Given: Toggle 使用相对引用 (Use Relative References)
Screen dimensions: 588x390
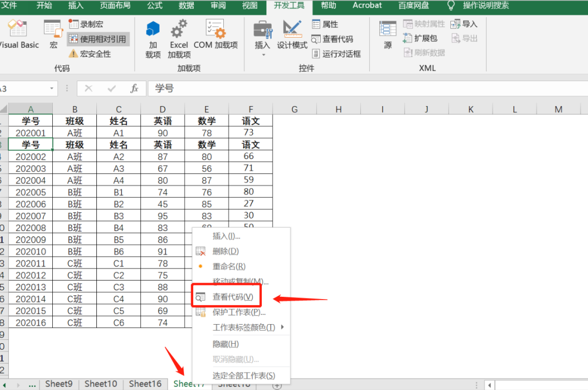Looking at the screenshot, I should [98, 39].
